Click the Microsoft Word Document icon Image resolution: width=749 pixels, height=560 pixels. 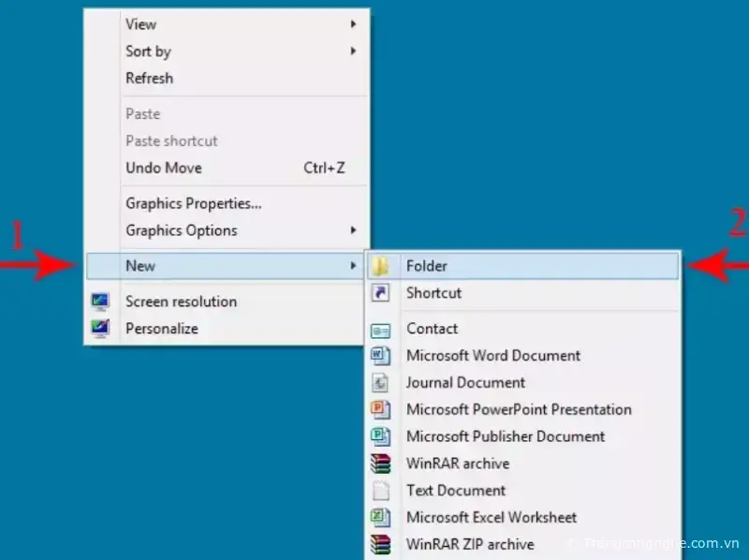tap(380, 356)
